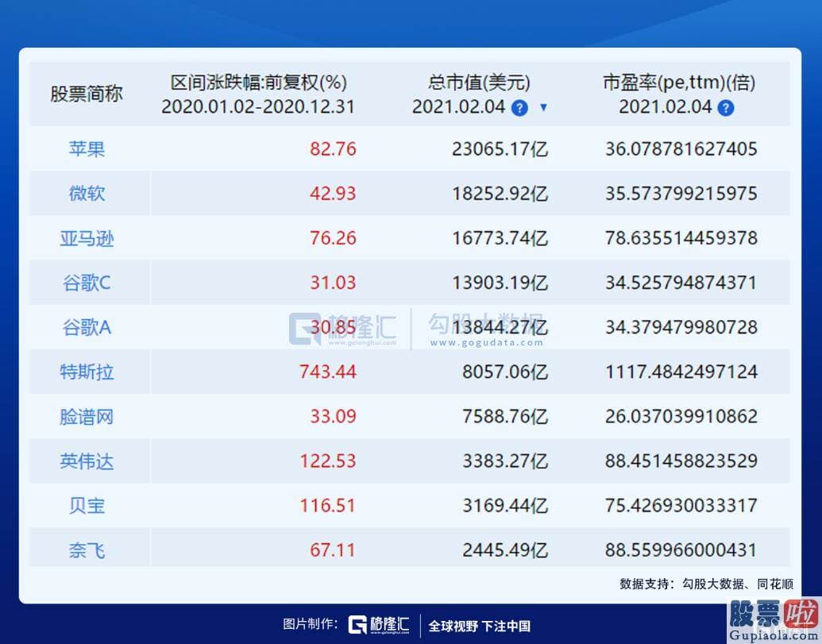Select PE value 34.379479980728
Screen dimensions: 822x644
pyautogui.click(x=681, y=327)
